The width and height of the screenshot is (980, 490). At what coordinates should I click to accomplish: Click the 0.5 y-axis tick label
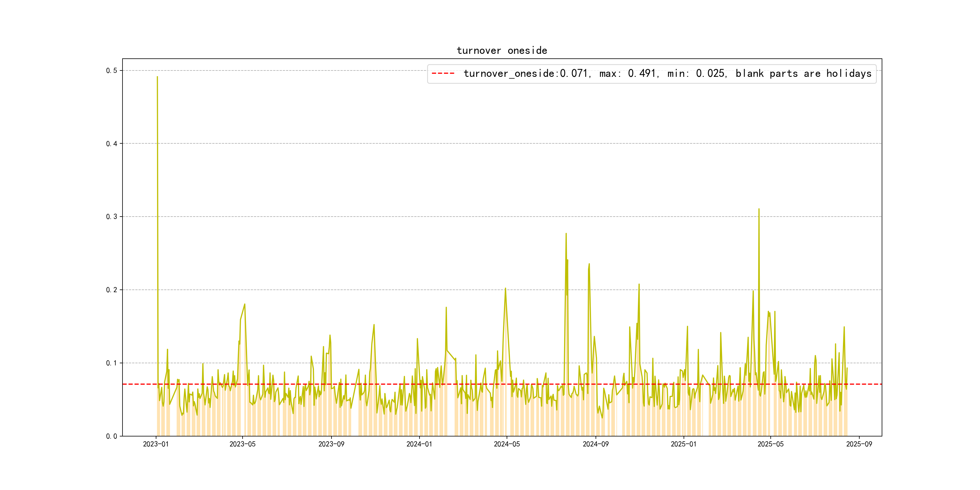tap(112, 70)
